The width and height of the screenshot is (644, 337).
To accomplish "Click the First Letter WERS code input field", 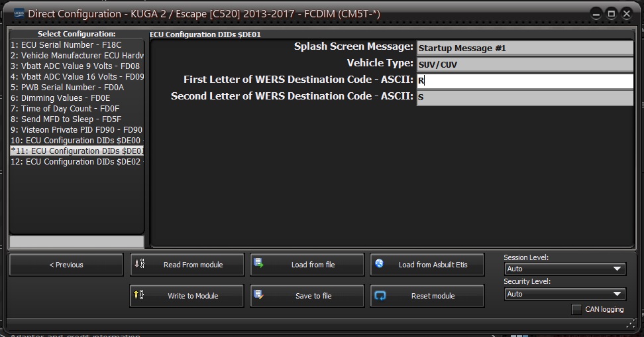I will [x=525, y=81].
